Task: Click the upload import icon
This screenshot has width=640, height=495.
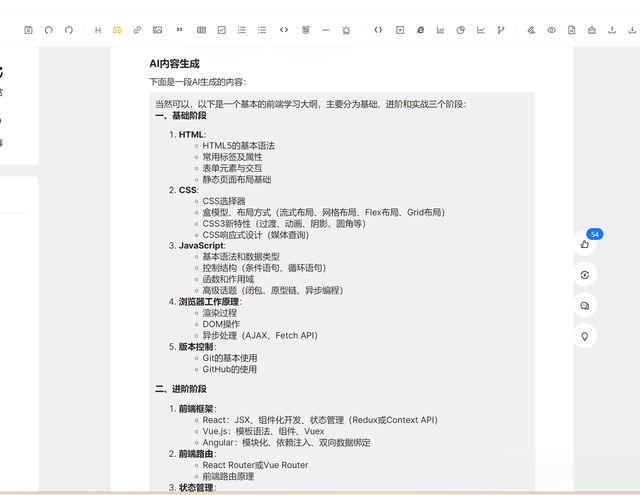Action: (x=612, y=30)
